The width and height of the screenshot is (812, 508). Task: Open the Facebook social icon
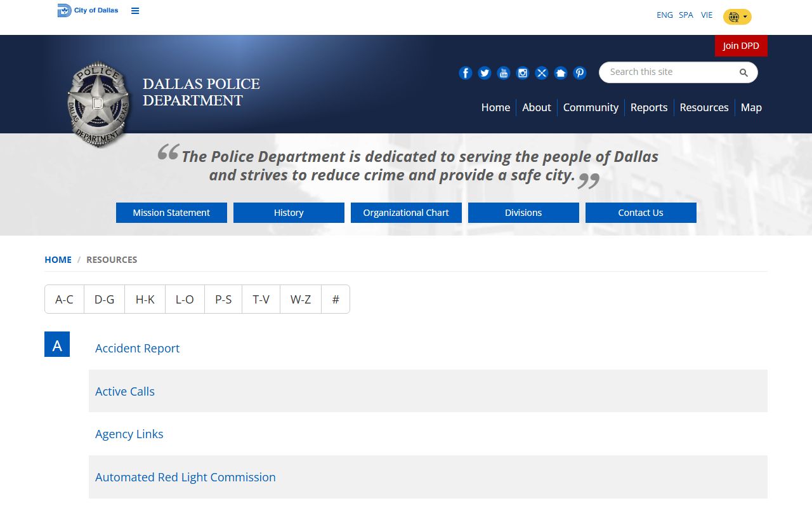(466, 73)
